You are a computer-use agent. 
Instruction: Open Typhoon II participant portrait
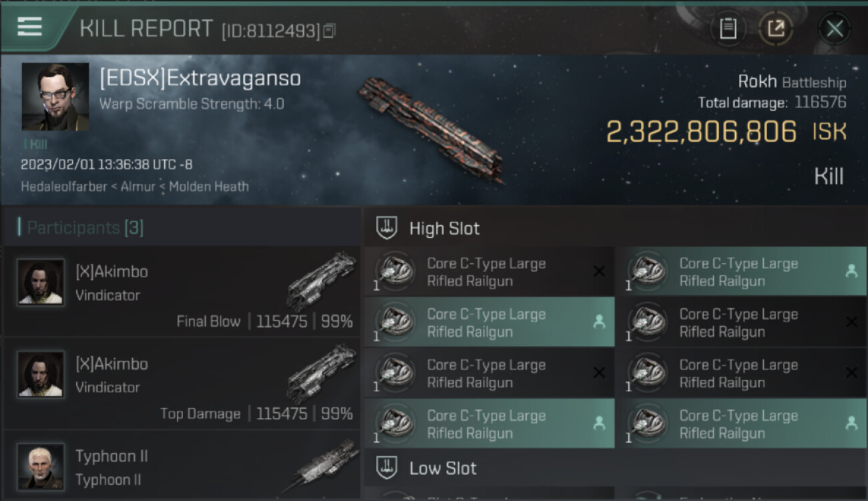pos(41,466)
